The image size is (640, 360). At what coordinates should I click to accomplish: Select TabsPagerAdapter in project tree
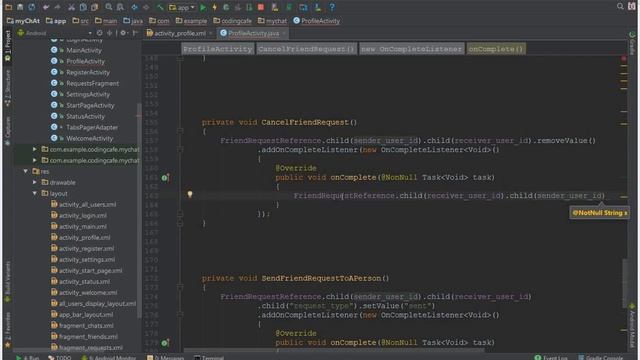pyautogui.click(x=92, y=127)
